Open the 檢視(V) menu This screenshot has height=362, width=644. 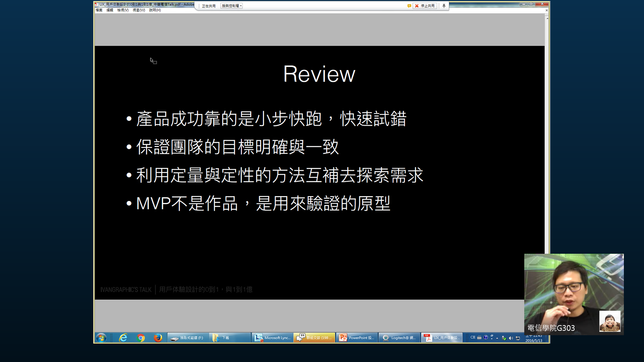point(123,10)
